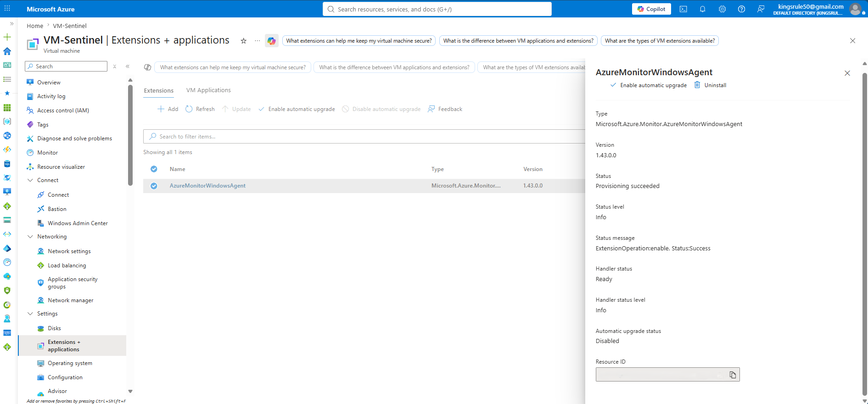Expand the left rail chevron
868x404 pixels.
click(x=11, y=23)
